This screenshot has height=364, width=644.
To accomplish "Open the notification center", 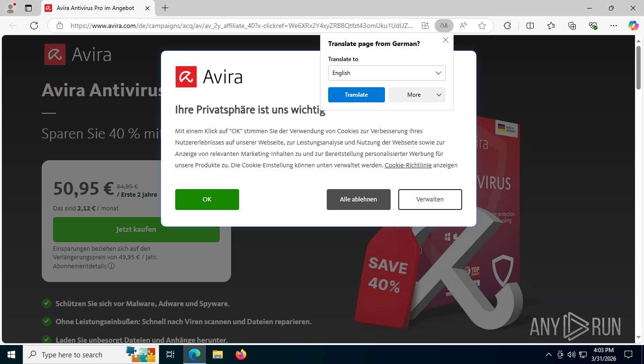I will (x=628, y=355).
